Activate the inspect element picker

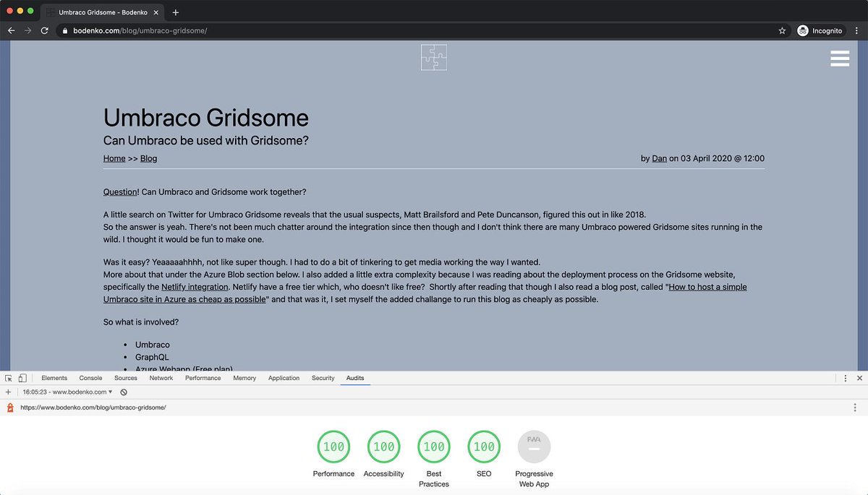(x=9, y=378)
